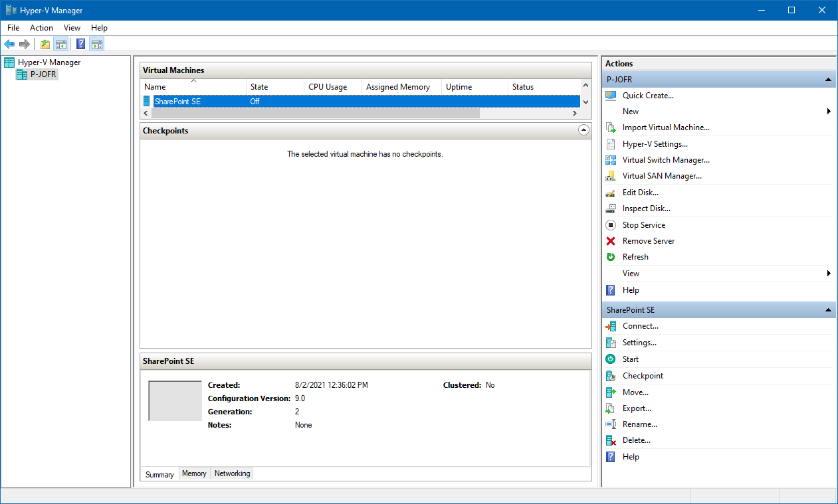Open the Action menu
The width and height of the screenshot is (838, 504).
[x=41, y=28]
